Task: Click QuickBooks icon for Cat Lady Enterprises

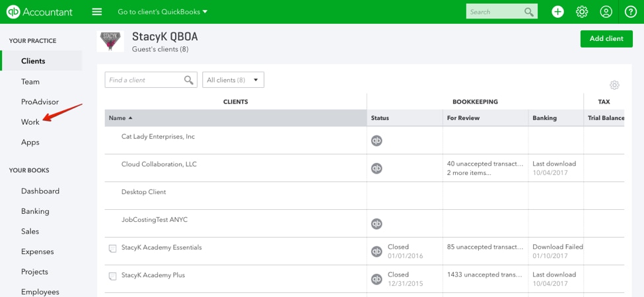Action: pyautogui.click(x=376, y=141)
